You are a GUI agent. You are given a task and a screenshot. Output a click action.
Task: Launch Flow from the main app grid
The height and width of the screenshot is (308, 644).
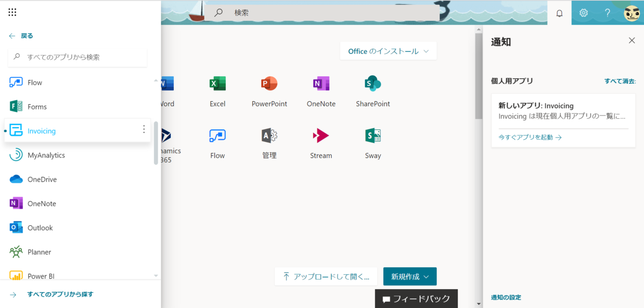click(217, 144)
